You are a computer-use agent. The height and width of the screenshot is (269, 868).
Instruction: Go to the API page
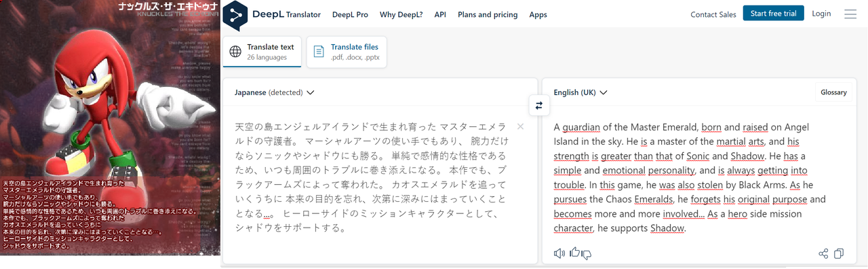[440, 14]
